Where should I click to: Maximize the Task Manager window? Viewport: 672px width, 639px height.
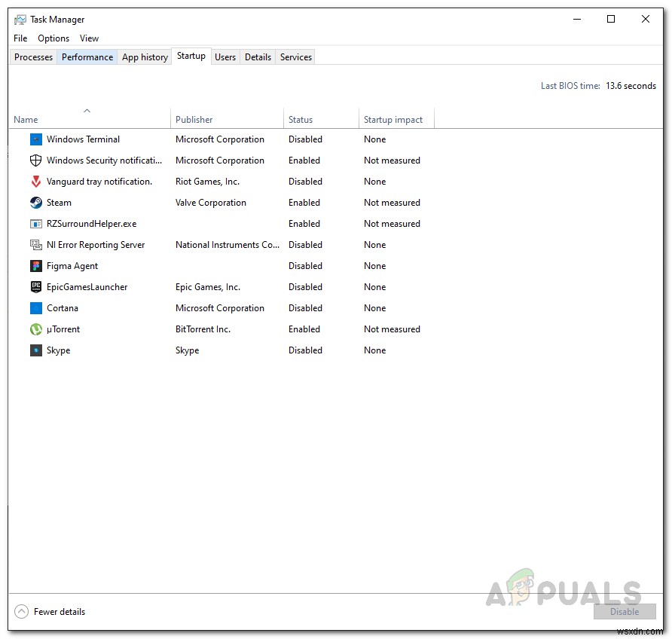tap(611, 20)
